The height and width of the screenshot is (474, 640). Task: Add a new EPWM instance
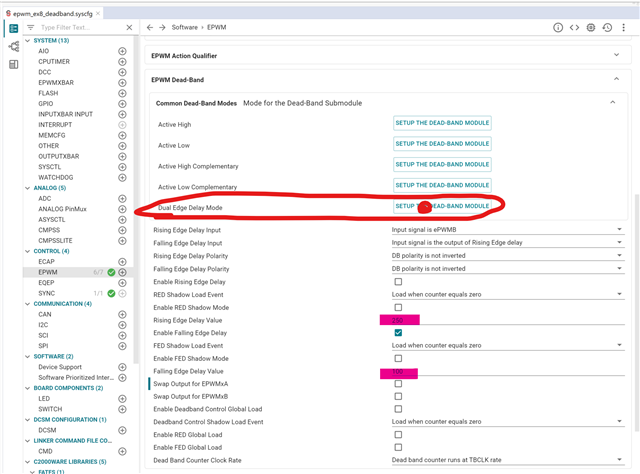pyautogui.click(x=123, y=272)
